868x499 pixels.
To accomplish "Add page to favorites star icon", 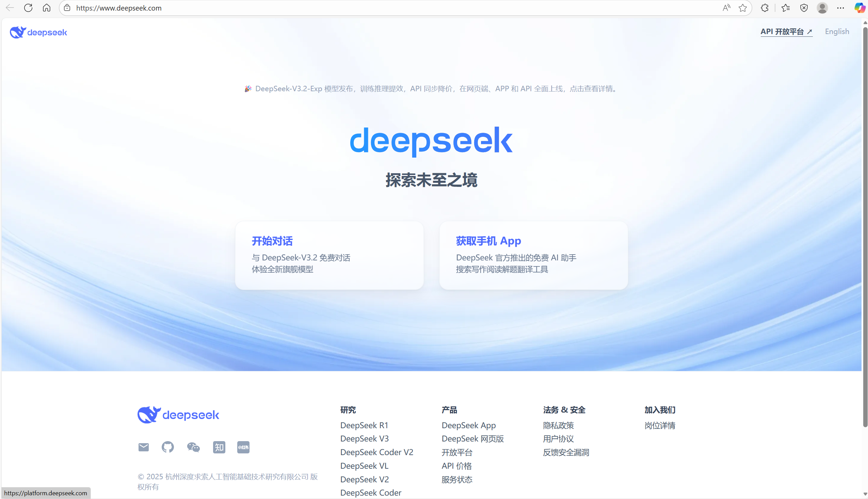I will (x=743, y=8).
